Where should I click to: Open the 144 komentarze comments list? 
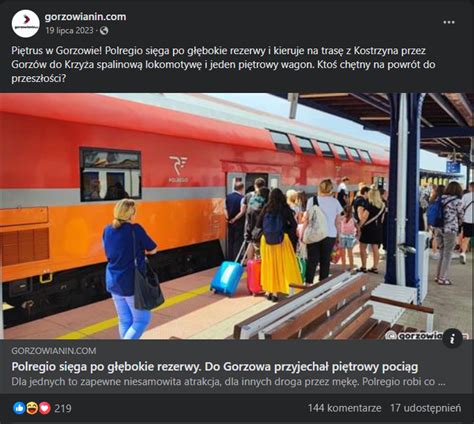[x=344, y=408]
